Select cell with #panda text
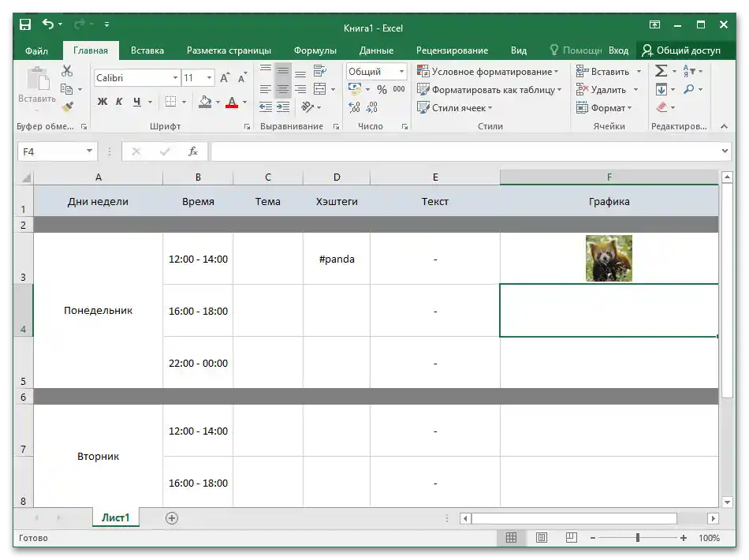The height and width of the screenshot is (560, 749). (x=337, y=259)
